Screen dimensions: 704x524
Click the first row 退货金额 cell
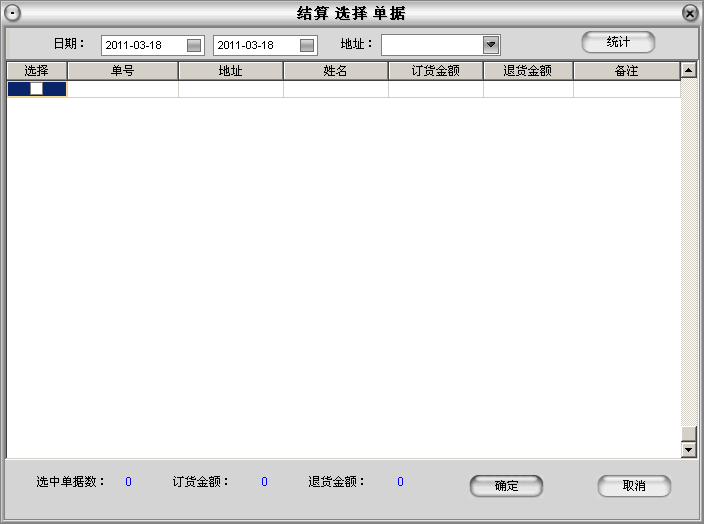point(528,89)
